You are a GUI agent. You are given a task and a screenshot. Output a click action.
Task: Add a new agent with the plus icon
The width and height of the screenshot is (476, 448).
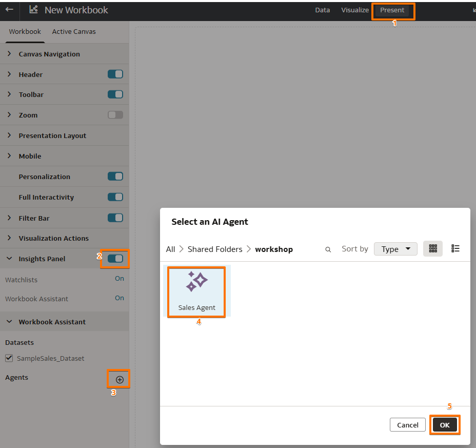pyautogui.click(x=118, y=379)
